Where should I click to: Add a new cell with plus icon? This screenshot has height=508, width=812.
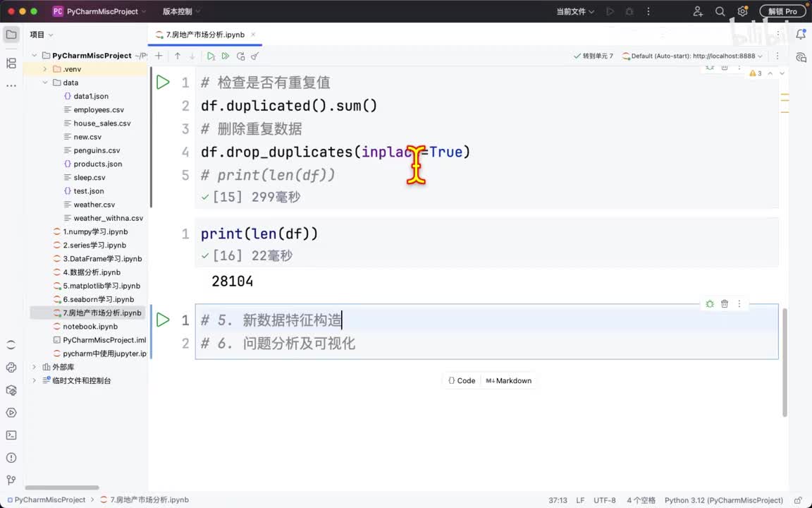pos(159,56)
